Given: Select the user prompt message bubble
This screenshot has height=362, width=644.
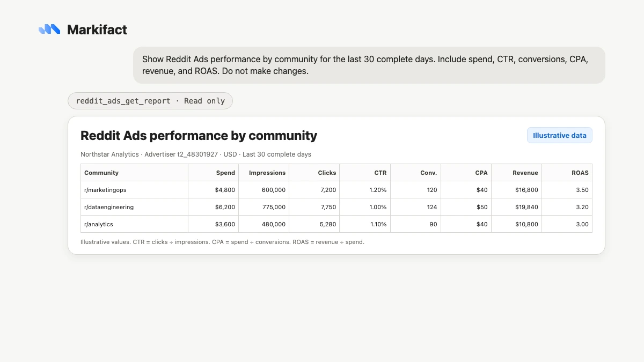Looking at the screenshot, I should (369, 65).
